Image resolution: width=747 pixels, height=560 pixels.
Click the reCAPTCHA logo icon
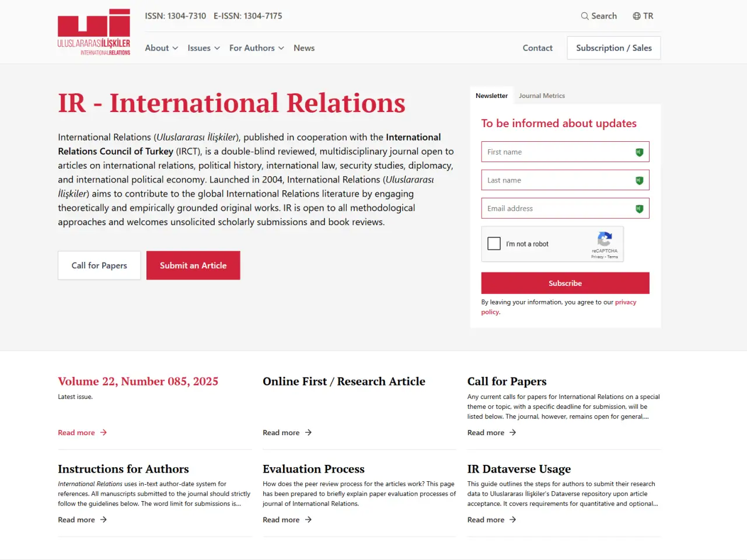click(605, 239)
